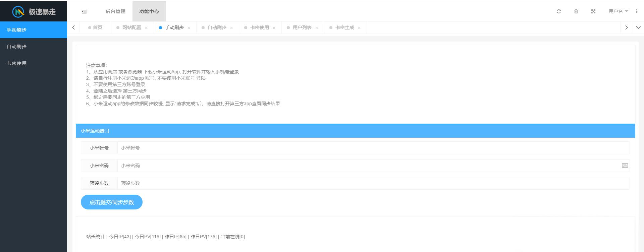Click the 极速暴走 logo

pyautogui.click(x=34, y=12)
